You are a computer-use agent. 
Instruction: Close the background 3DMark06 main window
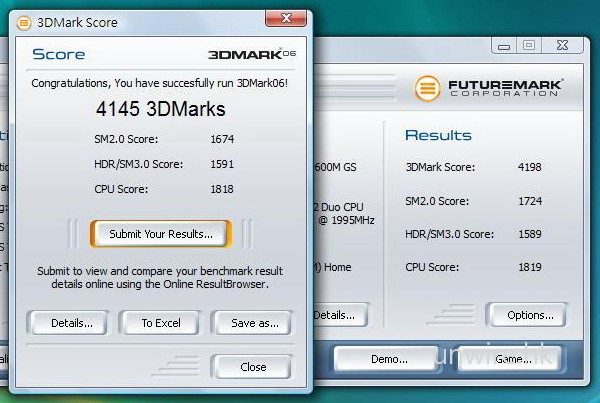pos(565,45)
